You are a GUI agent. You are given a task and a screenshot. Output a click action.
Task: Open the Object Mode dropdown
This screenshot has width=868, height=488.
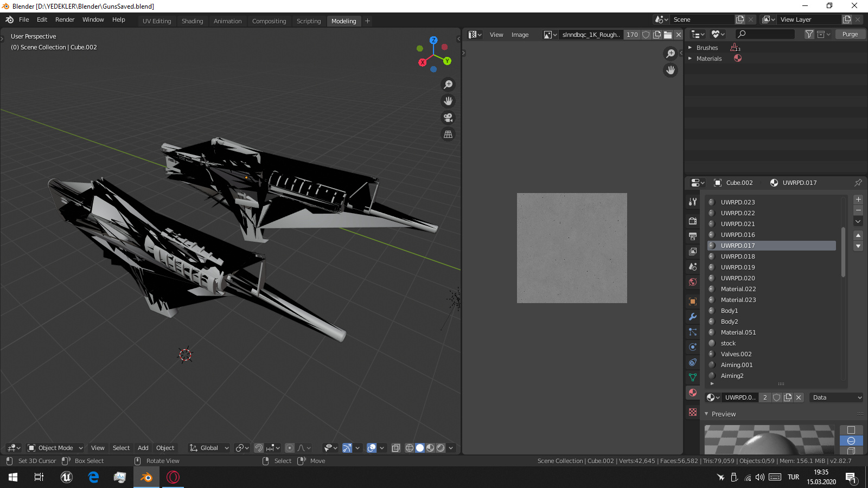click(55, 448)
